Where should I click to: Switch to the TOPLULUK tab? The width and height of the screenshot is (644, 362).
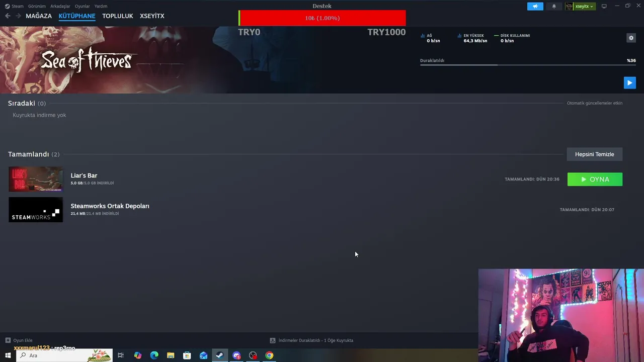[118, 16]
